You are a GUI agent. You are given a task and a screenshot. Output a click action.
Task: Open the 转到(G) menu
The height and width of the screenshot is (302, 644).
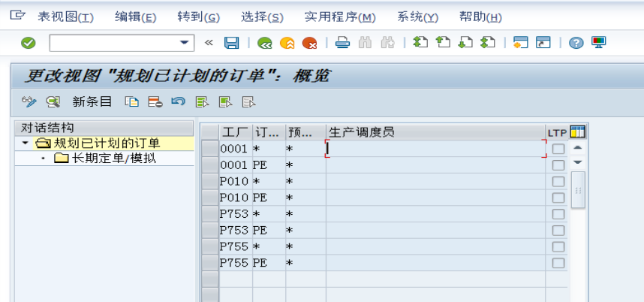pyautogui.click(x=198, y=17)
